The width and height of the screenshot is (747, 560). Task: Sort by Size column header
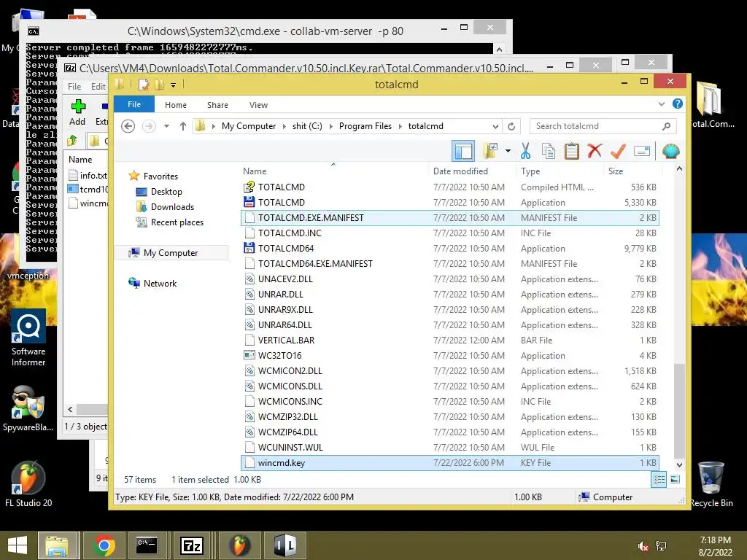point(616,171)
